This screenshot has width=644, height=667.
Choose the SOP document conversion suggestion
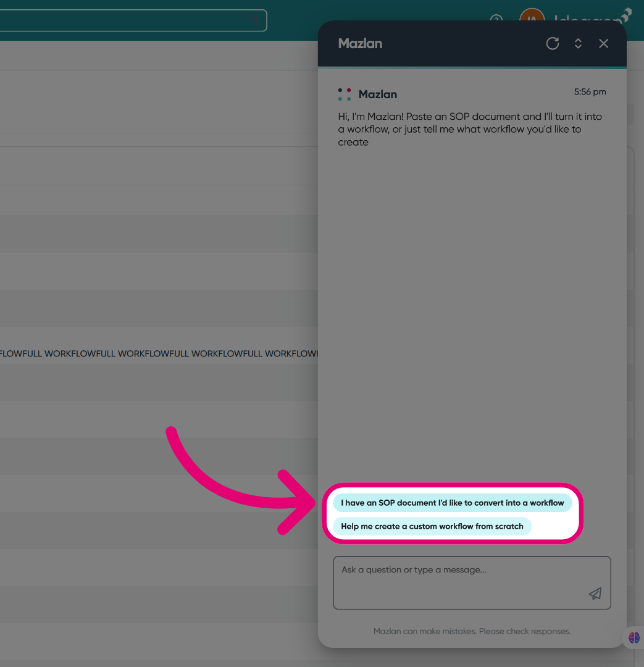click(452, 503)
